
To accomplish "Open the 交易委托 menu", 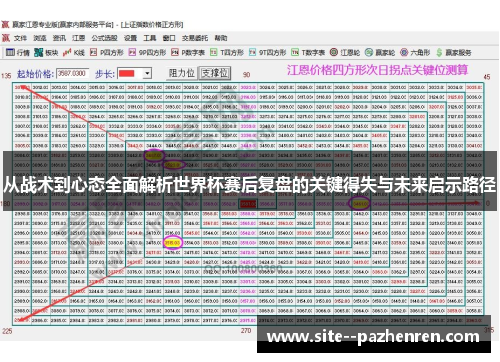I will coord(195,38).
